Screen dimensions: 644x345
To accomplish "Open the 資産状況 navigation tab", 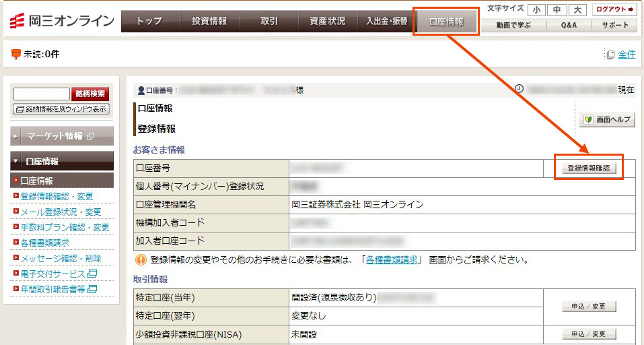I will [x=328, y=21].
